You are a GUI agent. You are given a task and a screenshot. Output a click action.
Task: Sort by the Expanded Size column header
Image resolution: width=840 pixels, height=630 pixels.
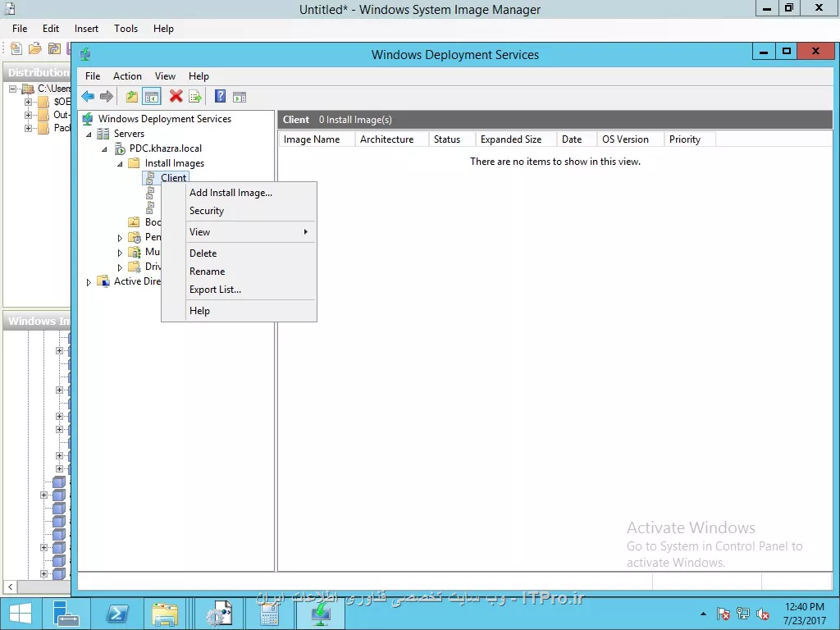coord(517,139)
